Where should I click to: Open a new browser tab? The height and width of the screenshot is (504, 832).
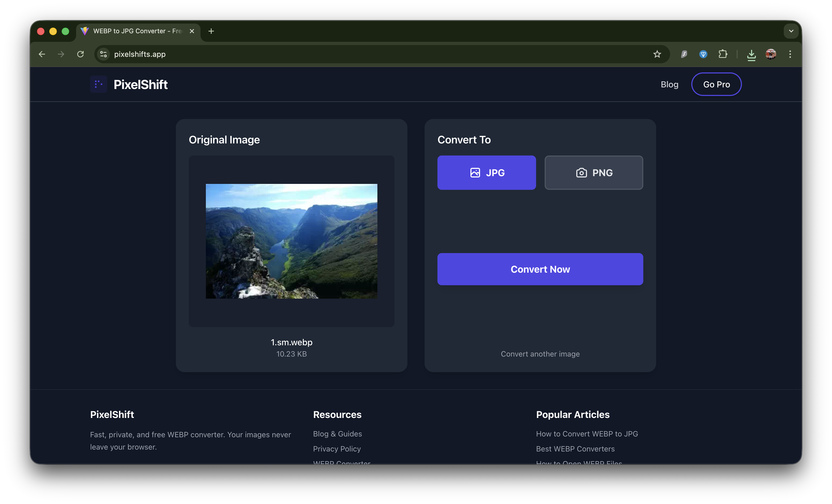211,31
